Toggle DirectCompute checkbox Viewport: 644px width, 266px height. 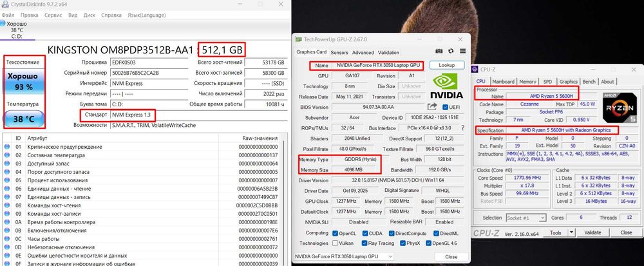pos(392,233)
